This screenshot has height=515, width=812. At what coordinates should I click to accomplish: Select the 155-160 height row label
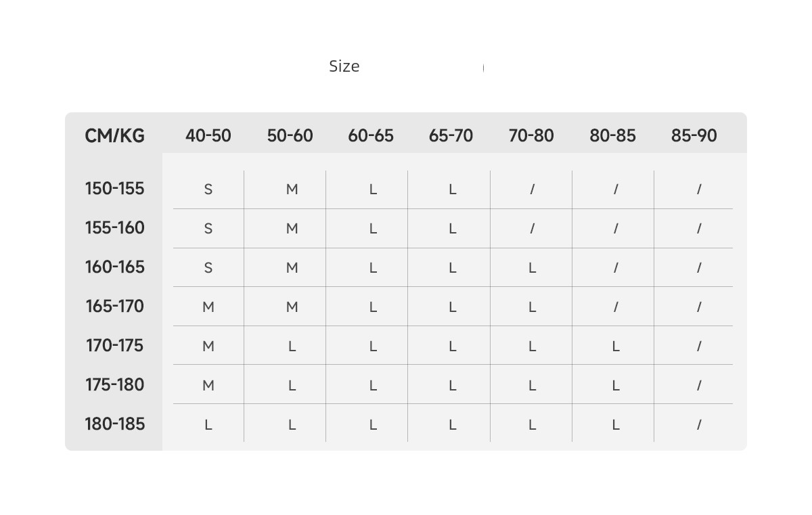tap(114, 227)
